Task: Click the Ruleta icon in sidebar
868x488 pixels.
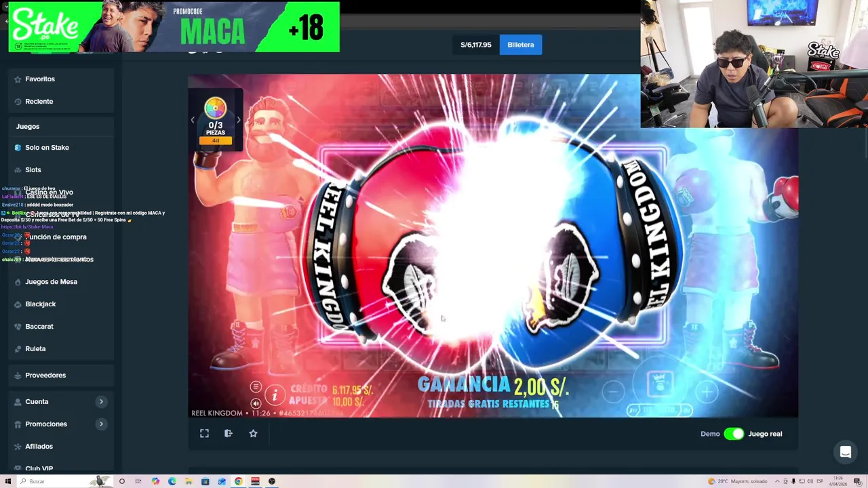Action: click(18, 349)
